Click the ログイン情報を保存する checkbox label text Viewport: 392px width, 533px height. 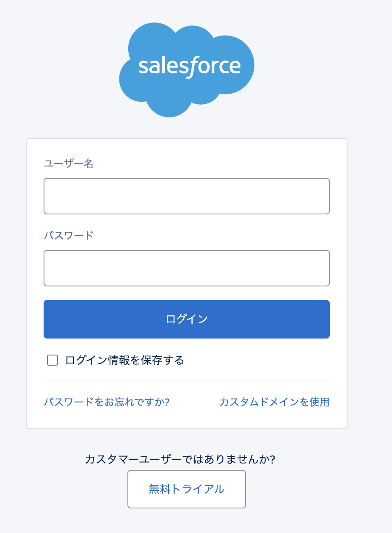click(x=125, y=361)
